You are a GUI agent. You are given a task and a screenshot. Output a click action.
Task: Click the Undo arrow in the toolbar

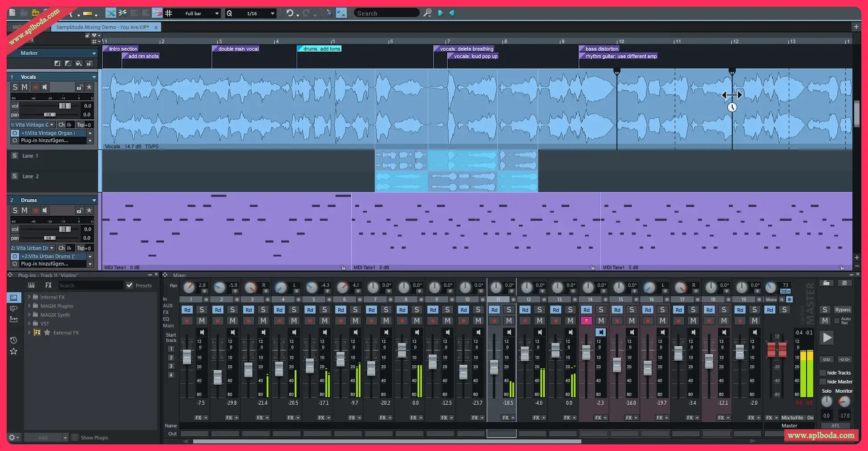[x=290, y=13]
